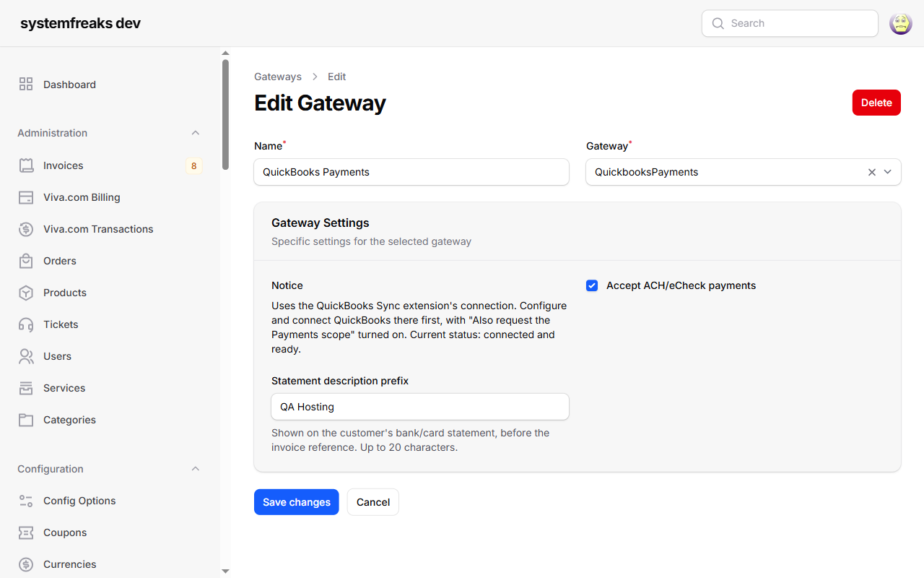Click the Invoices badge showing 8
Viewport: 924px width, 578px height.
(193, 165)
